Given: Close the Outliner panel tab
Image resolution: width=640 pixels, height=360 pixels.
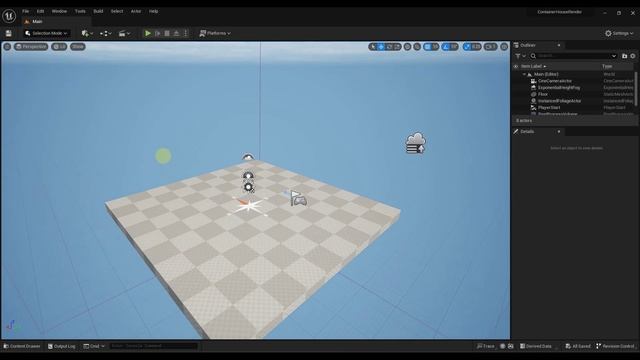Looking at the screenshot, I should point(559,45).
